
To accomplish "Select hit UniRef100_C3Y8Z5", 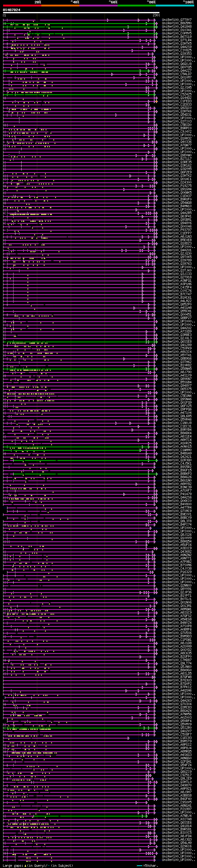I will pyautogui.click(x=177, y=50).
